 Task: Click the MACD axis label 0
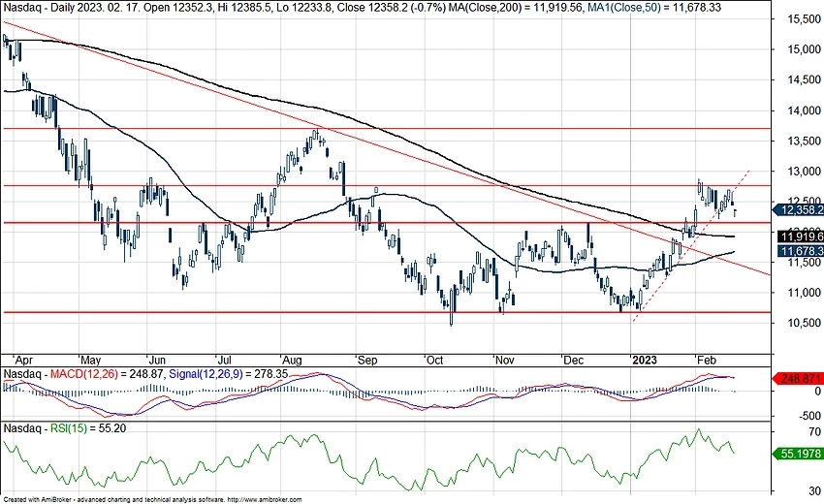coord(817,392)
